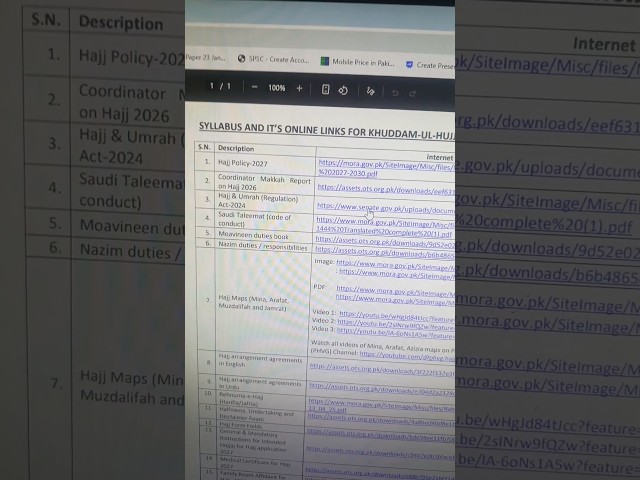Screen dimensions: 640x480
Task: Open the SPSC - Create Acco... bookmark
Action: pyautogui.click(x=274, y=59)
